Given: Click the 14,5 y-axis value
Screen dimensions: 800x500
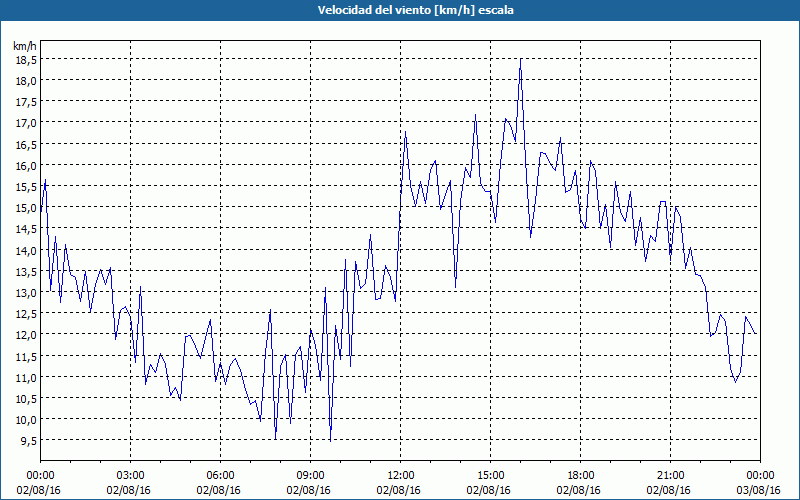Looking at the screenshot, I should coord(26,229).
